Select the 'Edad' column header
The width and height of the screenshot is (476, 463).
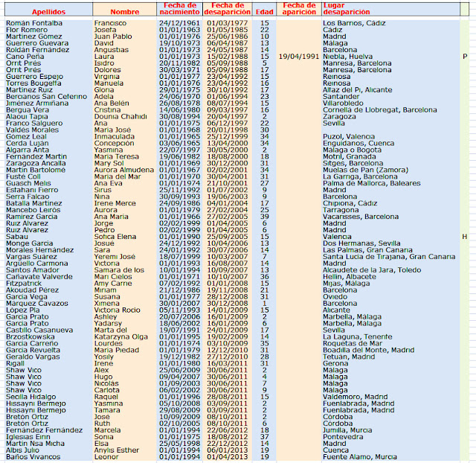pos(265,12)
